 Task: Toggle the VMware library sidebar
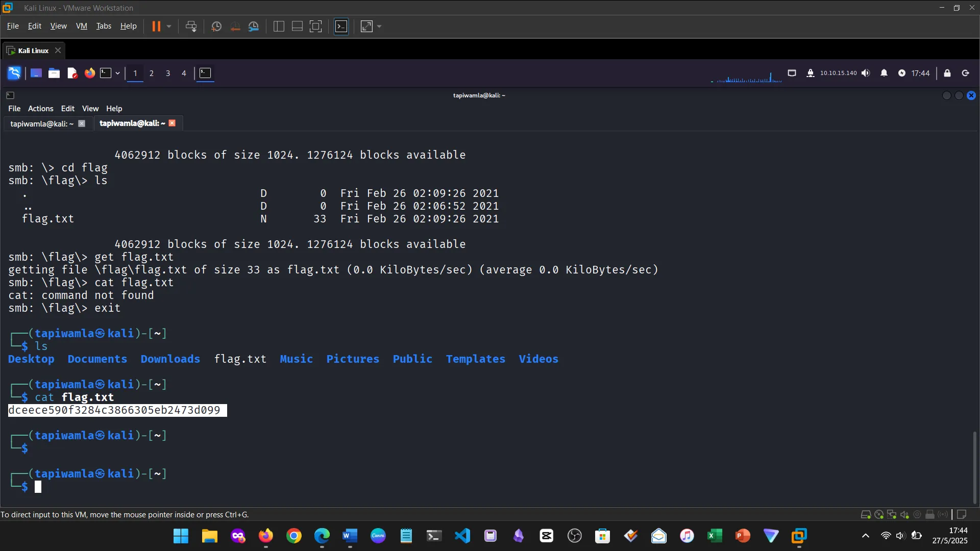click(x=279, y=26)
